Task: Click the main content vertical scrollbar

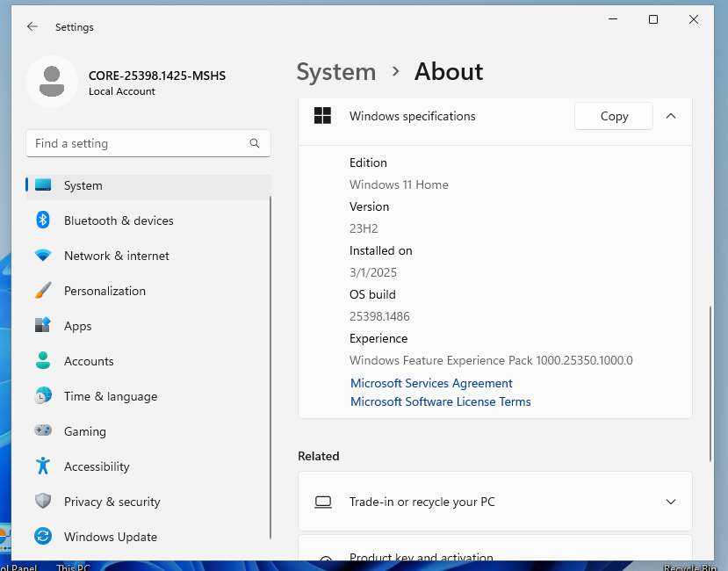Action: (x=710, y=383)
